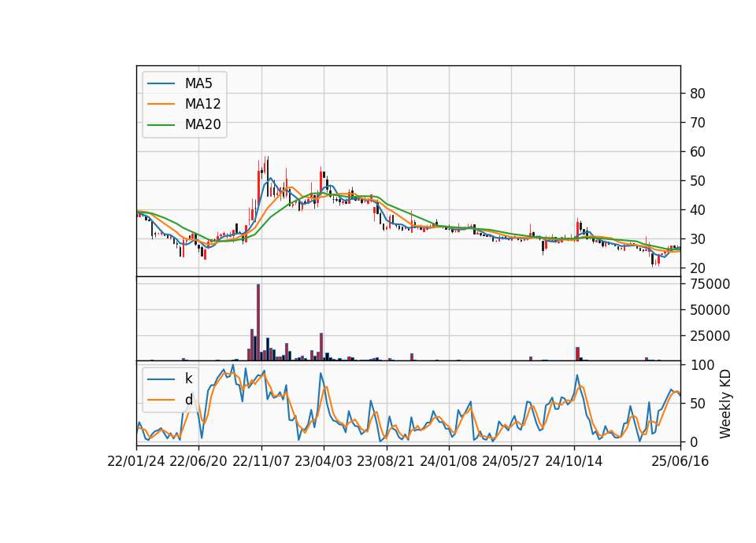756x543 pixels.
Task: Click the green MA20 legend line sample
Action: (x=161, y=125)
